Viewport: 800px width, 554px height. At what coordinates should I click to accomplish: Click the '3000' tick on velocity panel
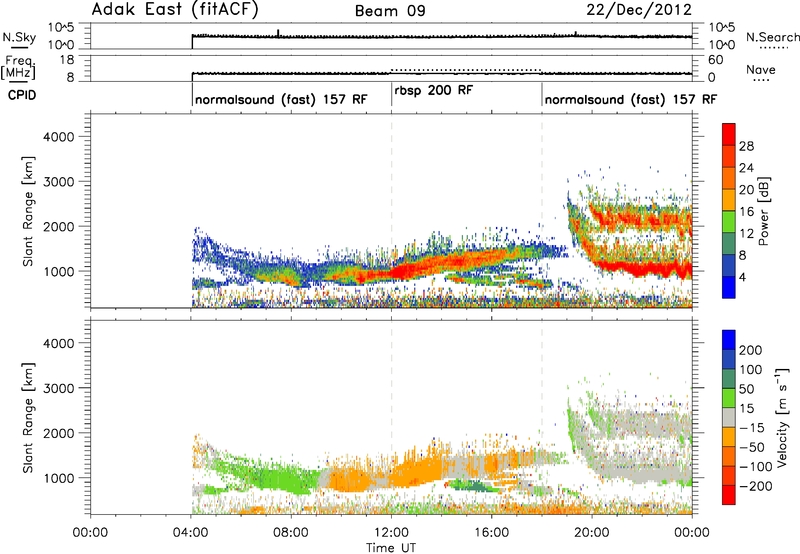tap(59, 388)
